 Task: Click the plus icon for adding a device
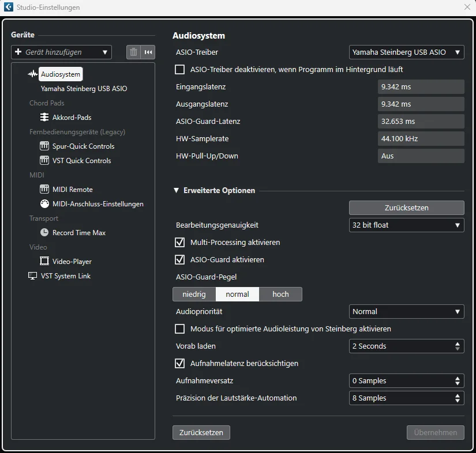18,52
